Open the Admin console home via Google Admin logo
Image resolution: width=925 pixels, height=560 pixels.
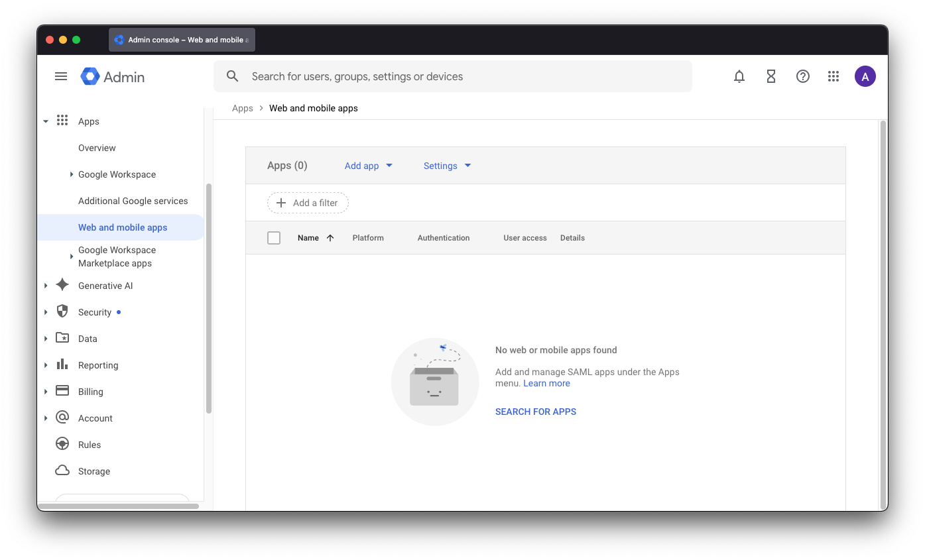(x=111, y=76)
